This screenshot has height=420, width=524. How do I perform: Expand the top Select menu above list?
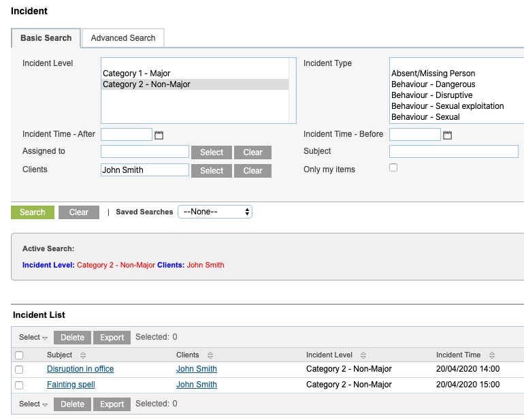33,337
